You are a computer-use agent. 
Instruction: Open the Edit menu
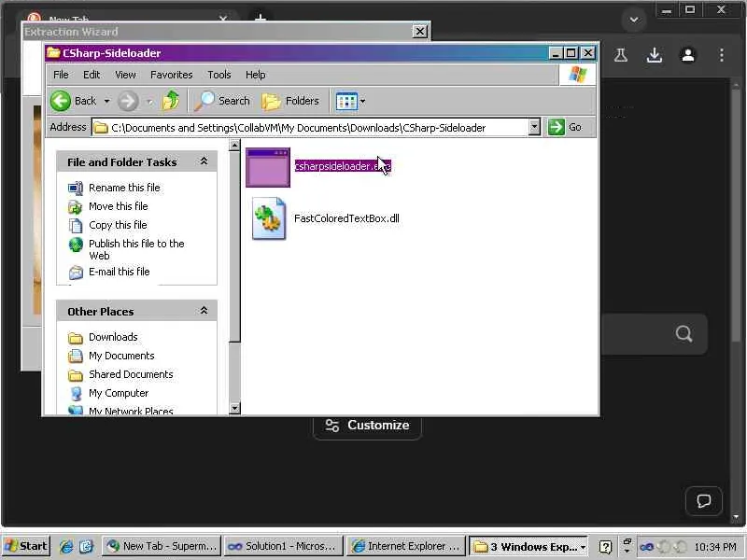[92, 75]
